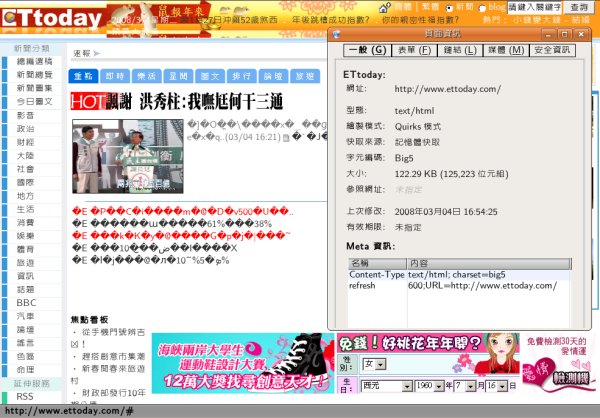Image resolution: width=600 pixels, height=418 pixels.
Task: Click the small document icon after (03/04 16:21)
Action: click(x=286, y=138)
